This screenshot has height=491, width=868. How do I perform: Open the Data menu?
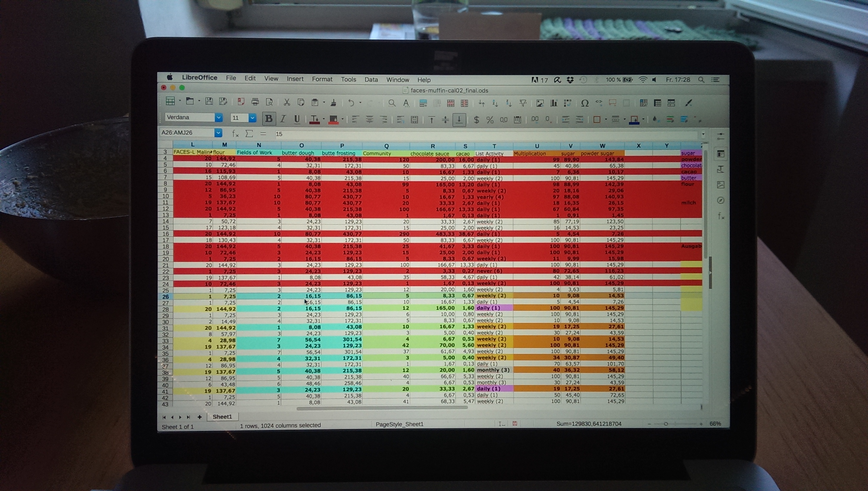(x=371, y=79)
